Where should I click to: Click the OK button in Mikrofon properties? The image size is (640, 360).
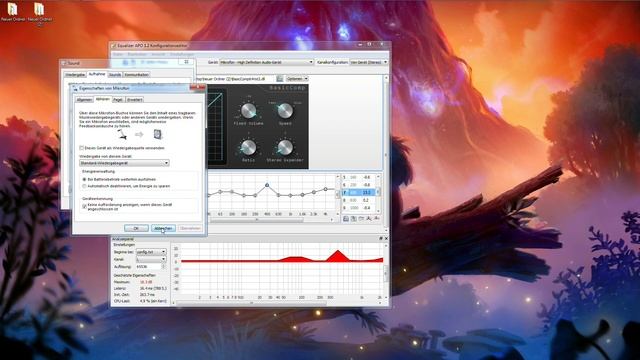pyautogui.click(x=136, y=228)
